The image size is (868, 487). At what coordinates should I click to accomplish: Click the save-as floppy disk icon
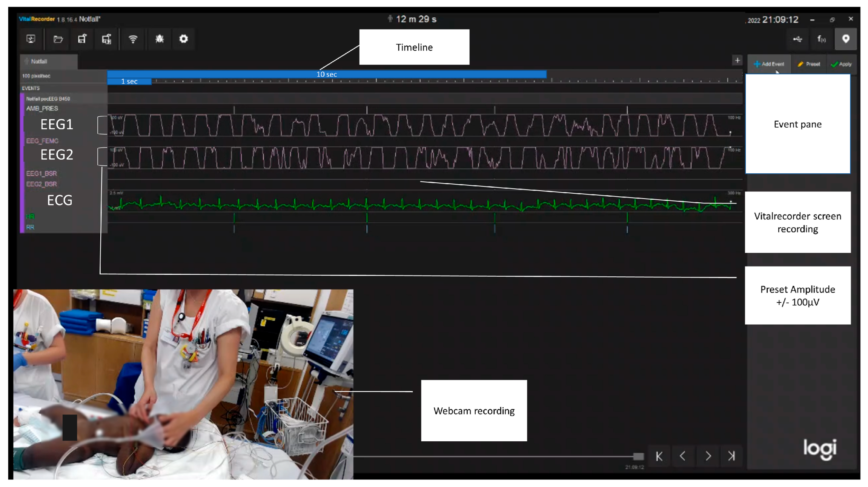(x=106, y=39)
